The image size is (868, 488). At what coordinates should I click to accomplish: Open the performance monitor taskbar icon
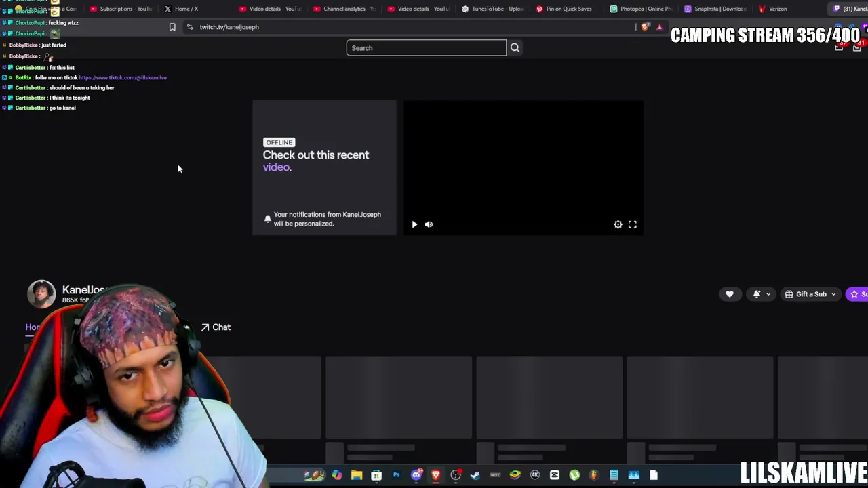[634, 475]
